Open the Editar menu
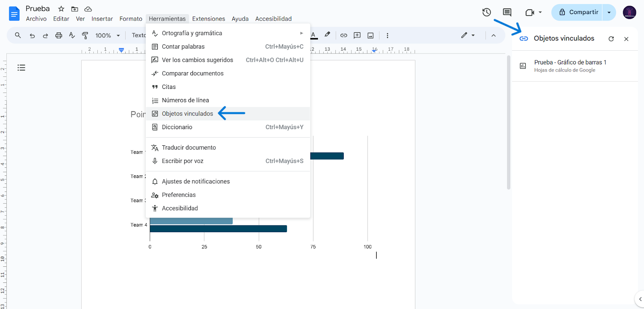 [x=61, y=19]
